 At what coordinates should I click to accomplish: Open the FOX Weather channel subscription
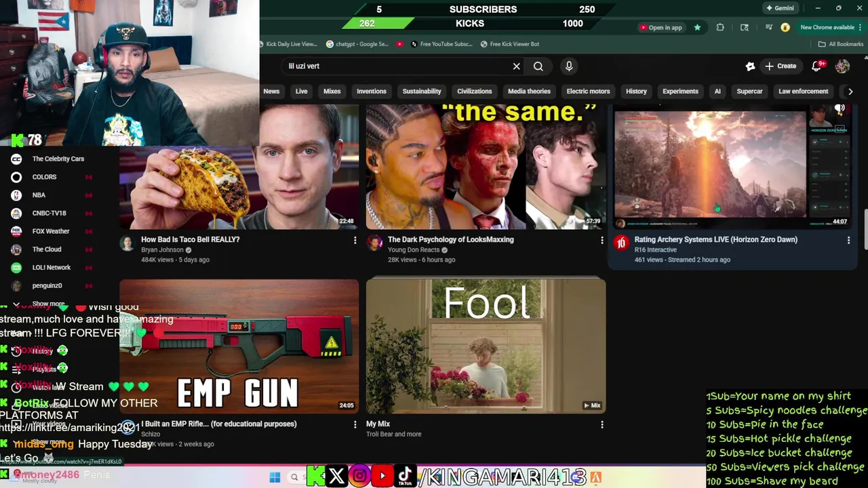pyautogui.click(x=51, y=231)
